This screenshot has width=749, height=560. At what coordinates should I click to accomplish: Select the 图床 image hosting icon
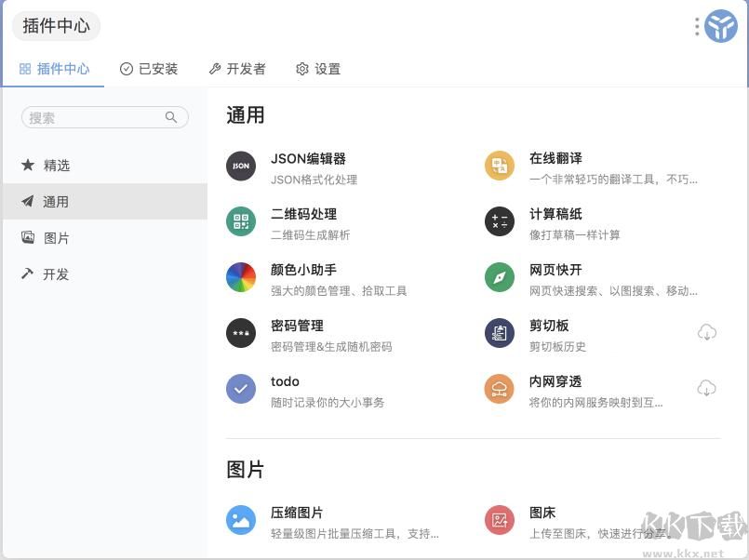pos(499,520)
